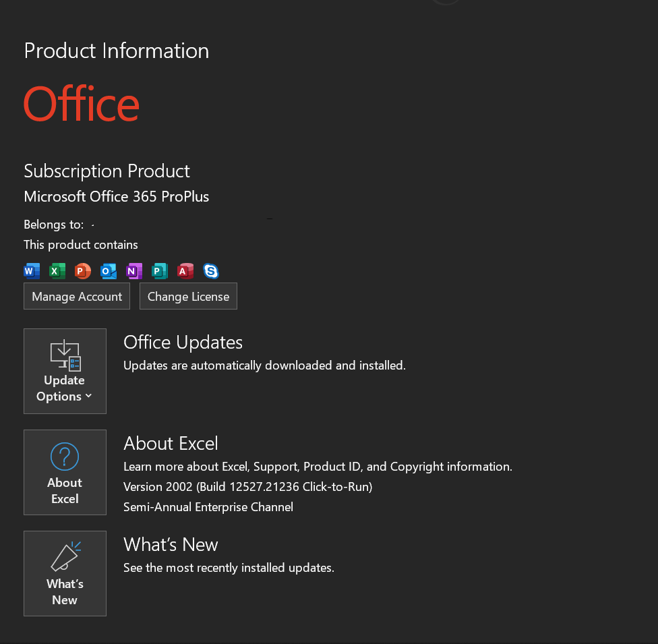Image resolution: width=658 pixels, height=644 pixels.
Task: Click the Word app icon
Action: coord(32,271)
